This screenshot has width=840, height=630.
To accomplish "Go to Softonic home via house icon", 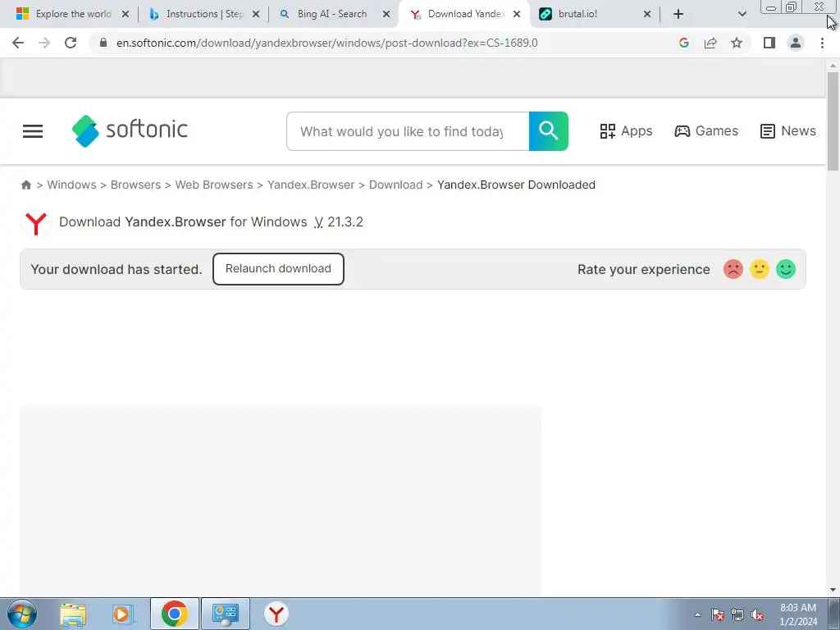I will click(26, 185).
